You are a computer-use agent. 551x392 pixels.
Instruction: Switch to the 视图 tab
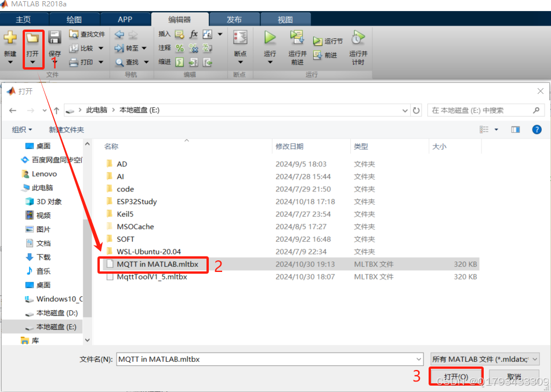[x=285, y=20]
